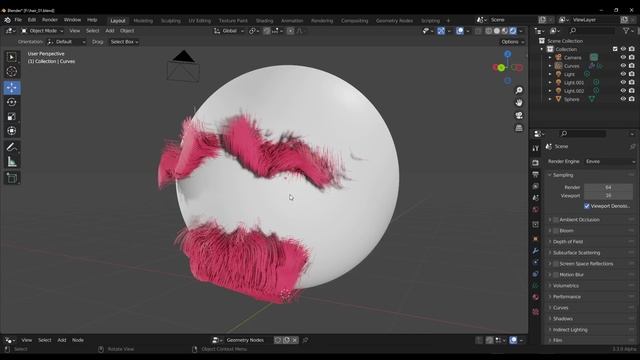
Task: Open the Object properties tab icon
Action: pos(536,239)
